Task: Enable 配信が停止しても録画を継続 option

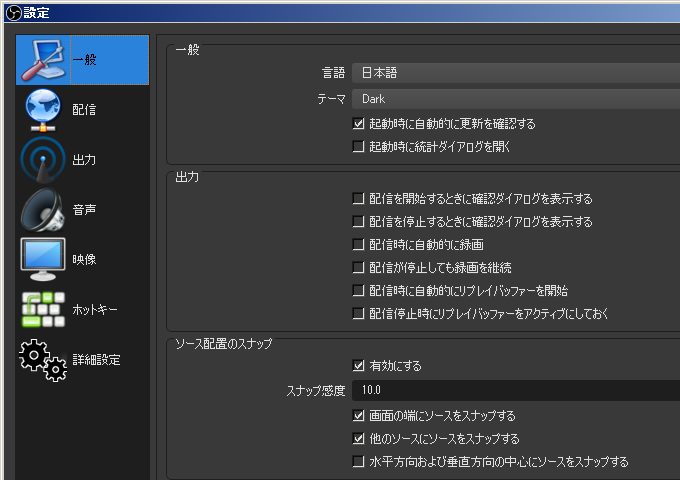Action: tap(359, 268)
